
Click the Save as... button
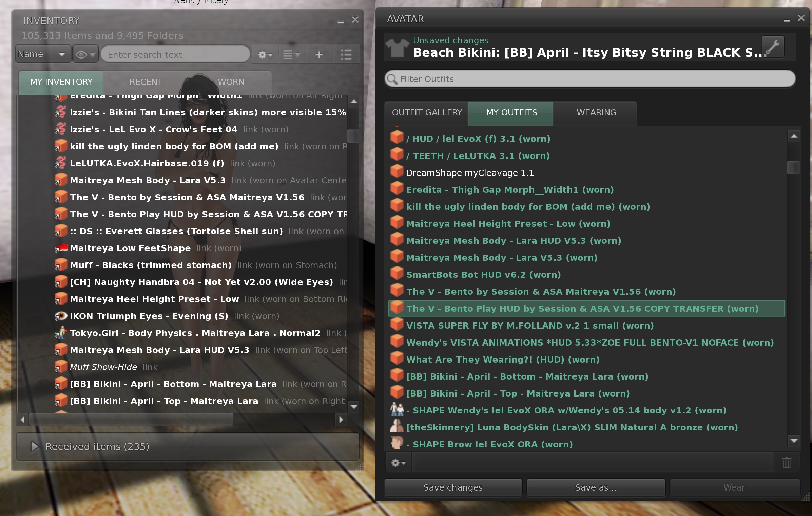pos(595,487)
